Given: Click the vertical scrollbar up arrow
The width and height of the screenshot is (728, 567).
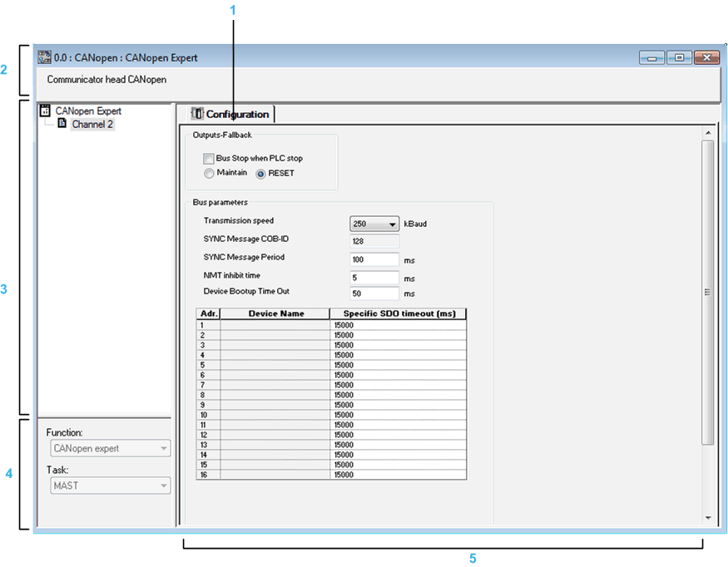Looking at the screenshot, I should tap(708, 133).
